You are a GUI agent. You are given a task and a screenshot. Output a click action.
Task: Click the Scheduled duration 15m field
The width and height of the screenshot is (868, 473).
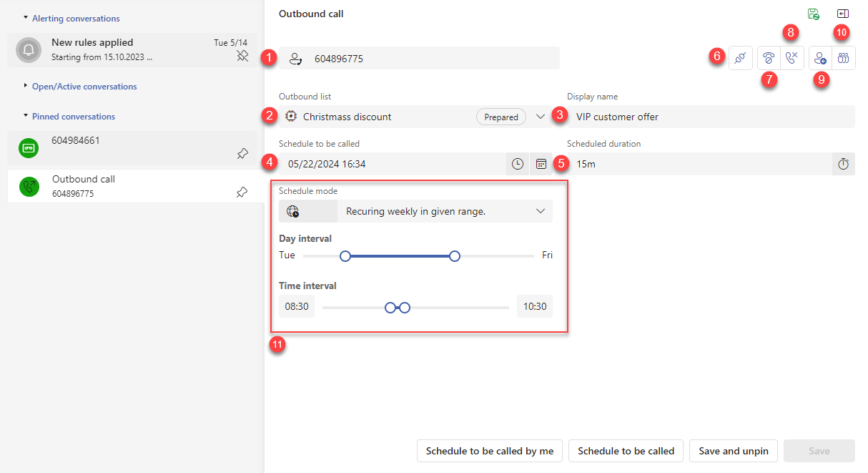click(699, 164)
